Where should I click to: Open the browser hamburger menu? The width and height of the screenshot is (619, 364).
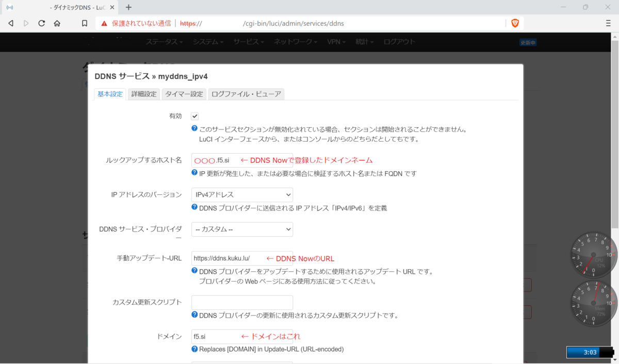pyautogui.click(x=608, y=23)
